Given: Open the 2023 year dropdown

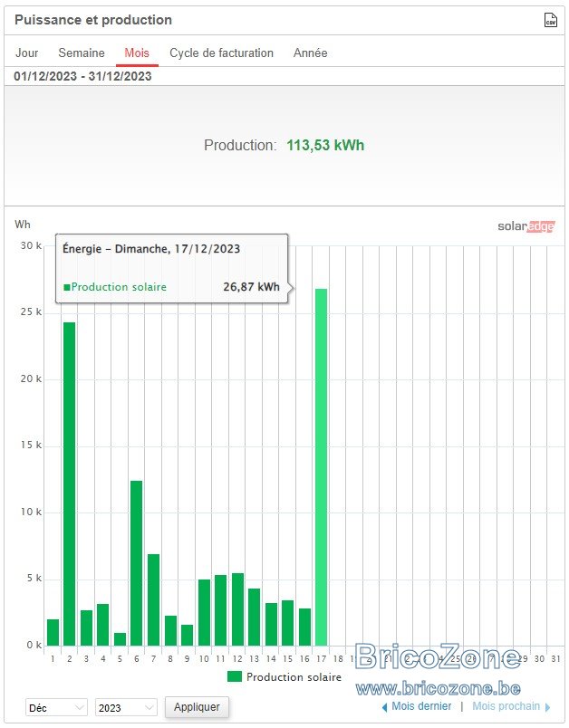Looking at the screenshot, I should 126,707.
